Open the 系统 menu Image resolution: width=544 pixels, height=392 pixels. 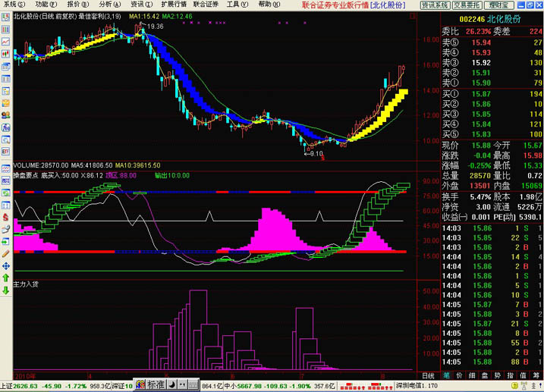14,5
